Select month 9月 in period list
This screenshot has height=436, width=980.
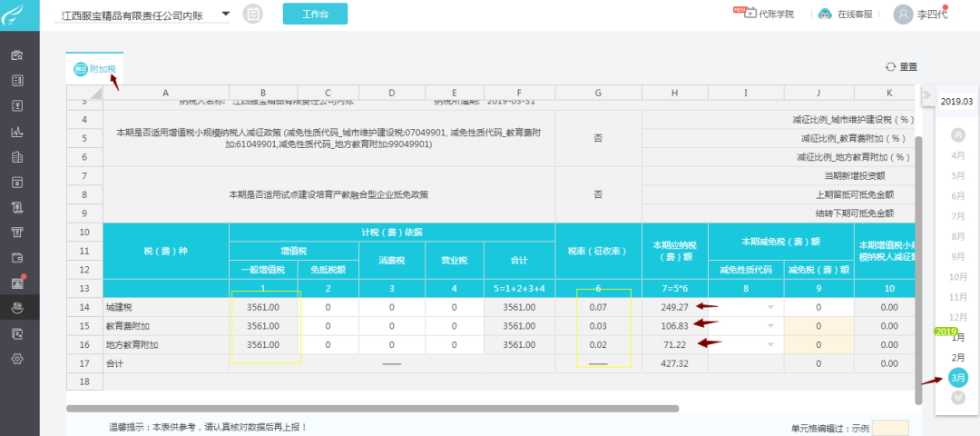(957, 256)
